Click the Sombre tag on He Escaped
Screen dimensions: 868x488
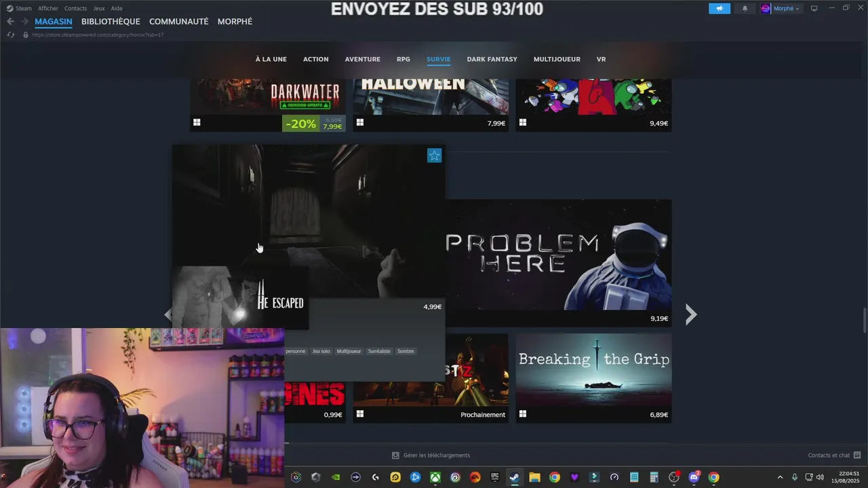pyautogui.click(x=406, y=351)
